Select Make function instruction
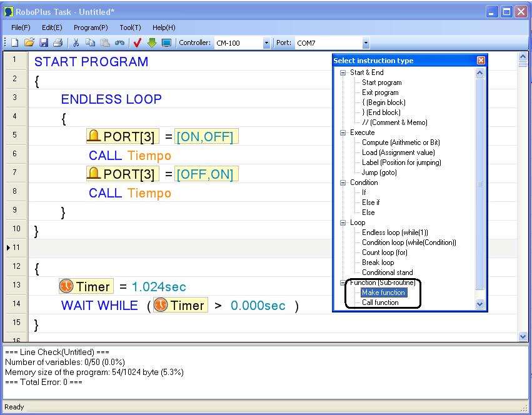This screenshot has width=532, height=415. tap(383, 292)
